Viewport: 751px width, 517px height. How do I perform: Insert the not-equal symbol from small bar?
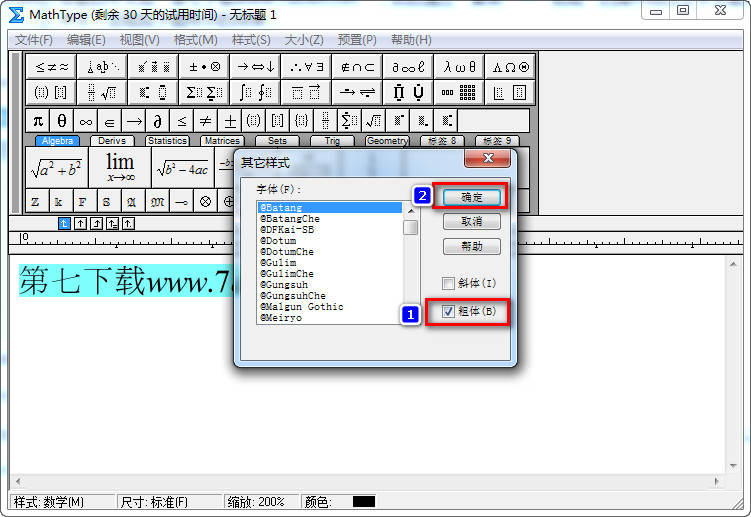point(206,121)
